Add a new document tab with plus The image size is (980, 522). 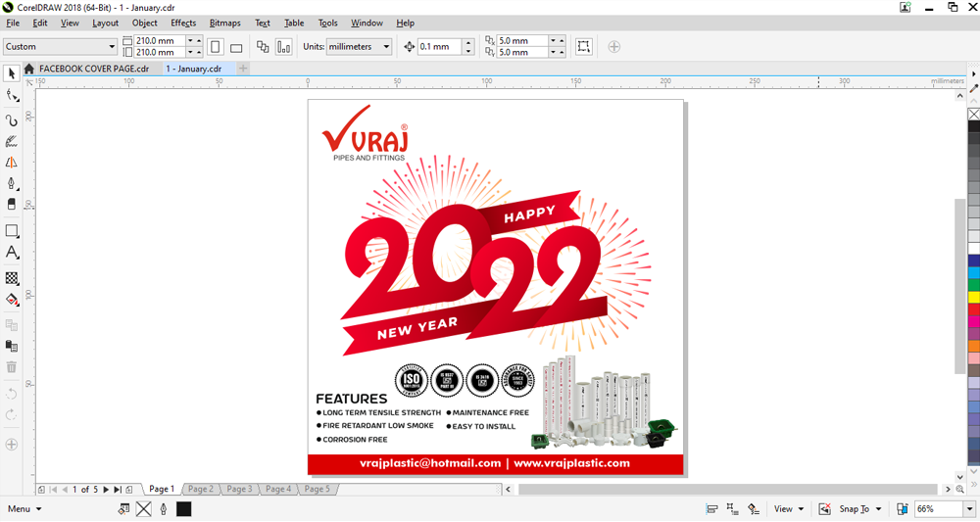coord(243,69)
